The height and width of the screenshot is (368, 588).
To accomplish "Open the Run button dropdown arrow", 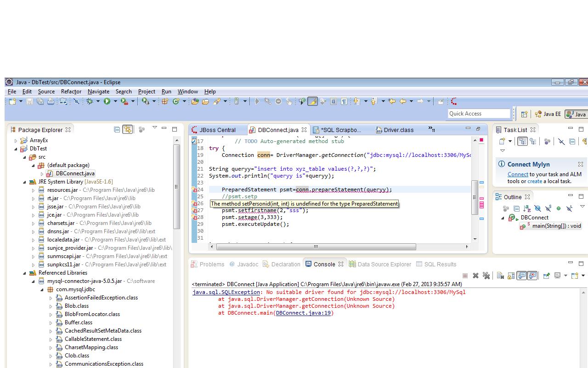I will coord(115,101).
